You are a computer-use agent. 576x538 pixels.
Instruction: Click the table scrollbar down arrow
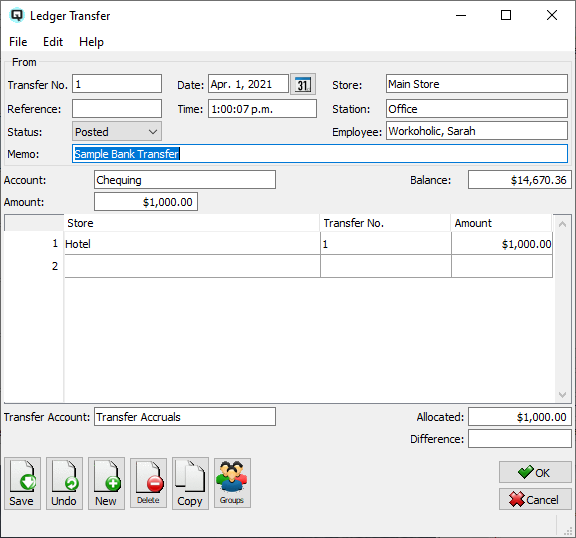(562, 395)
